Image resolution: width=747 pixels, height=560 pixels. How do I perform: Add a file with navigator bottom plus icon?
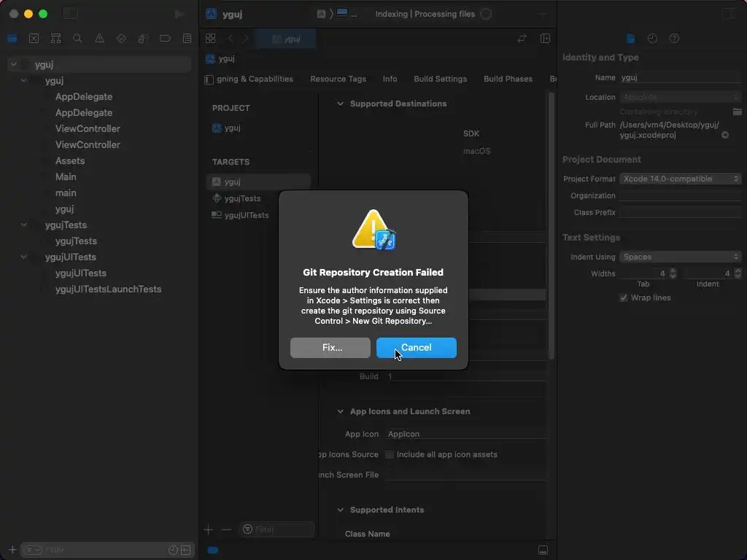click(12, 550)
